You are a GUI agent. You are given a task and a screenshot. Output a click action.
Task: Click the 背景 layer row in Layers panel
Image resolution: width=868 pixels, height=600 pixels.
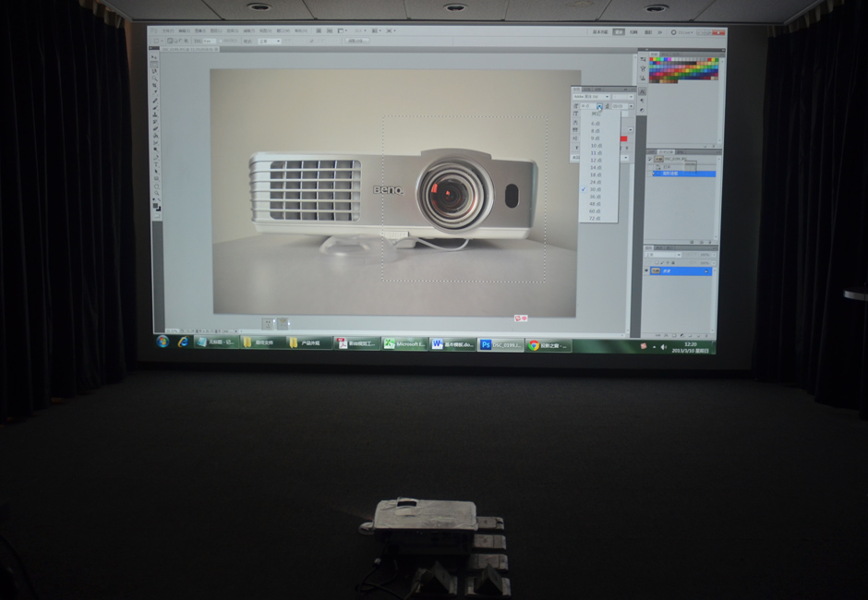point(681,270)
